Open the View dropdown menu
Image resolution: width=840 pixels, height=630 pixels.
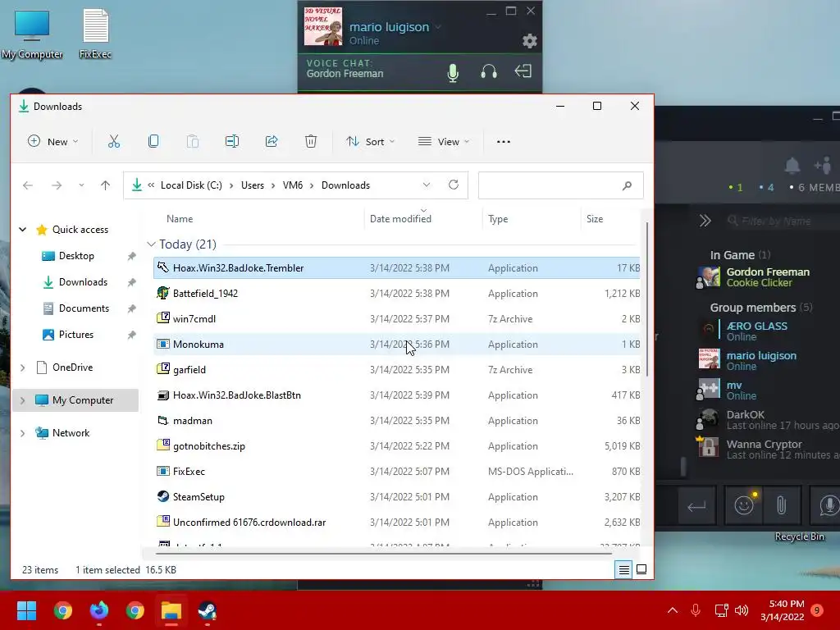pos(444,141)
